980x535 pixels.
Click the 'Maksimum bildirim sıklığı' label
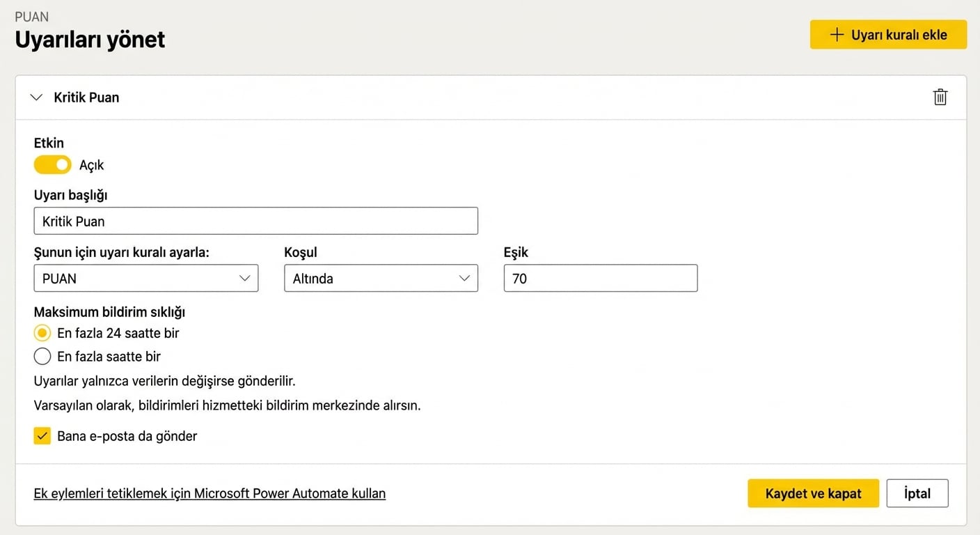(109, 311)
